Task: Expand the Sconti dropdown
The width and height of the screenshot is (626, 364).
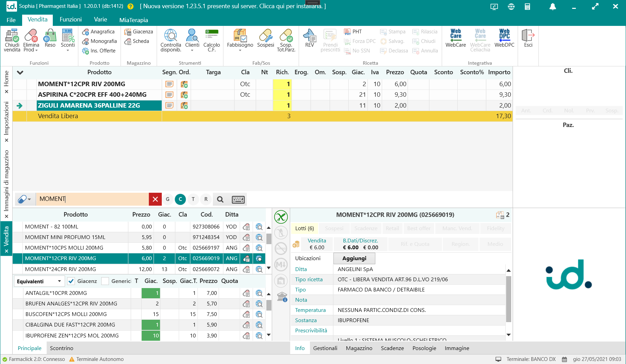Action: pyautogui.click(x=68, y=50)
